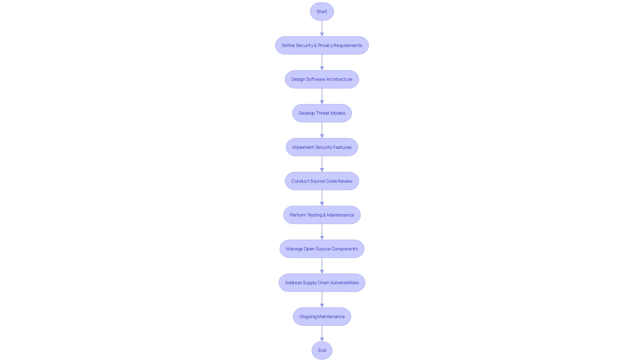Click the connector between Testing and Open Source nodes
Screen dimensions: 644x362
point(322,232)
